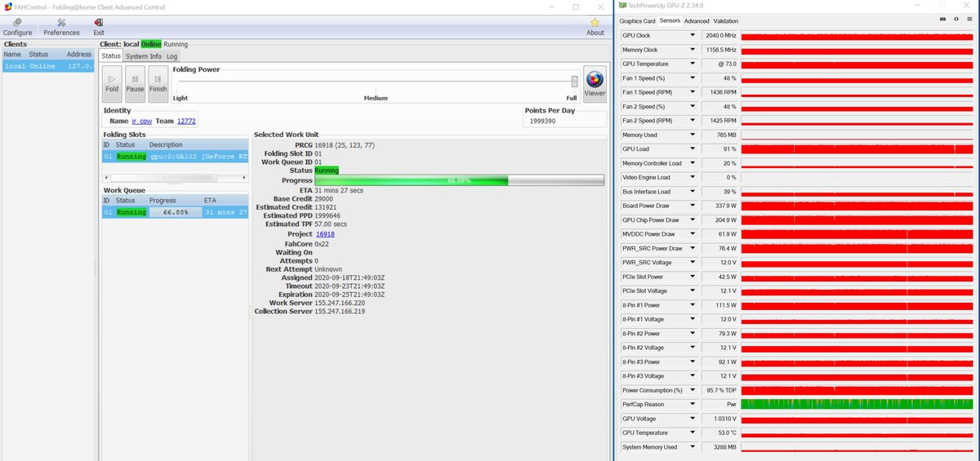Image resolution: width=980 pixels, height=461 pixels.
Task: Click the Exit toolbar icon in FAHControl
Action: tap(99, 28)
